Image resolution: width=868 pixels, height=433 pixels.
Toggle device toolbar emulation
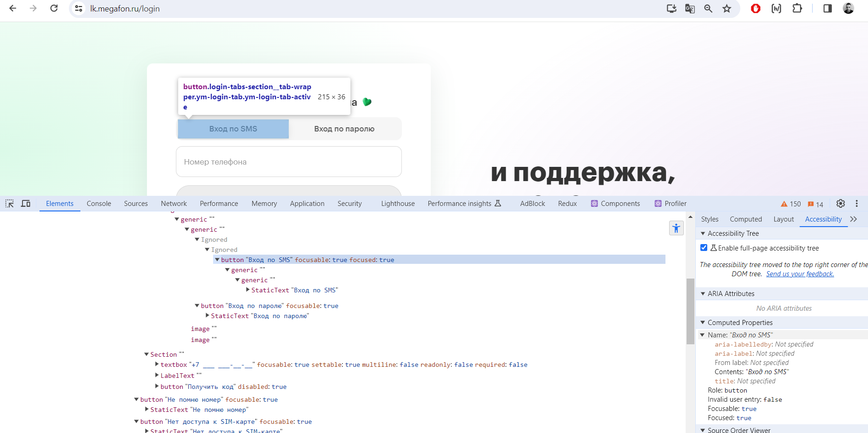[x=26, y=204]
